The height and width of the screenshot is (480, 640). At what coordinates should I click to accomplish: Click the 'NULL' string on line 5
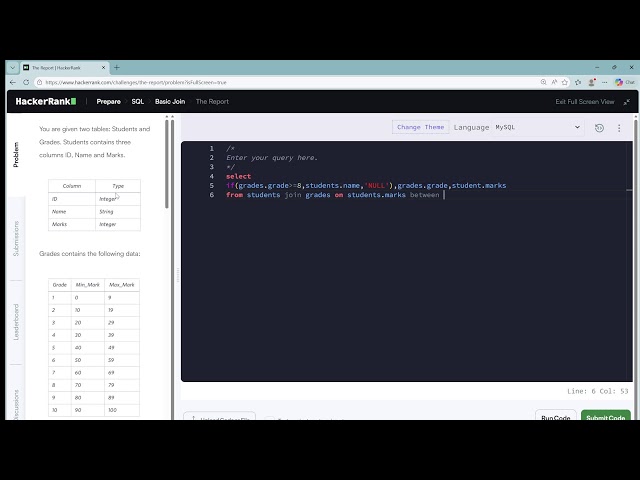point(376,186)
